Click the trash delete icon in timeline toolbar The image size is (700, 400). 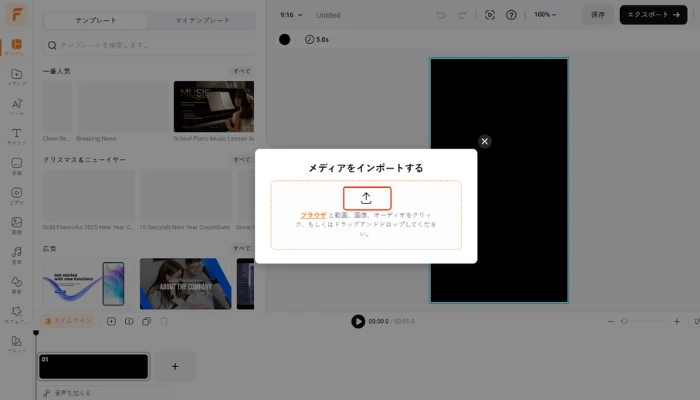(x=164, y=321)
